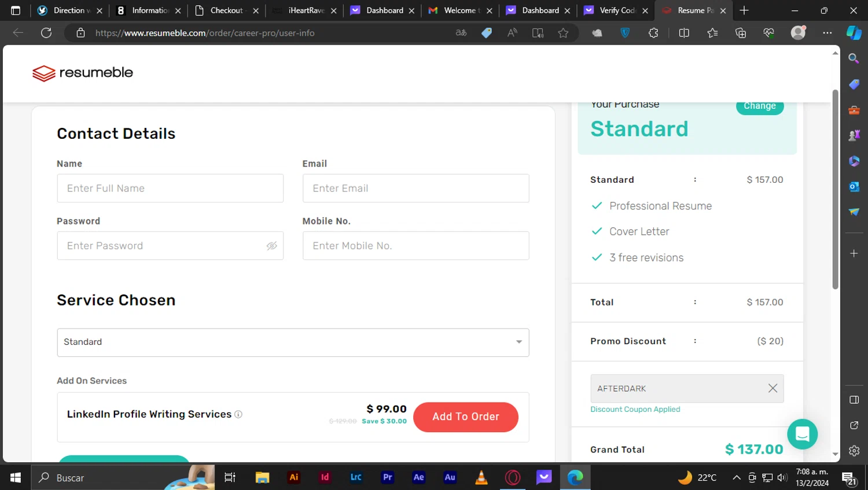
Task: Open browser extensions puzzle icon
Action: (653, 33)
